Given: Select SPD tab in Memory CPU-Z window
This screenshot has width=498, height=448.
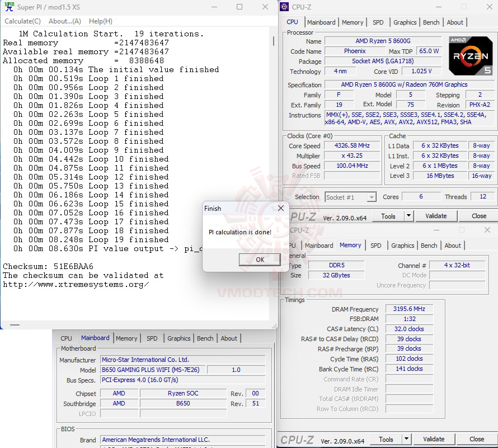Looking at the screenshot, I should click(x=375, y=246).
